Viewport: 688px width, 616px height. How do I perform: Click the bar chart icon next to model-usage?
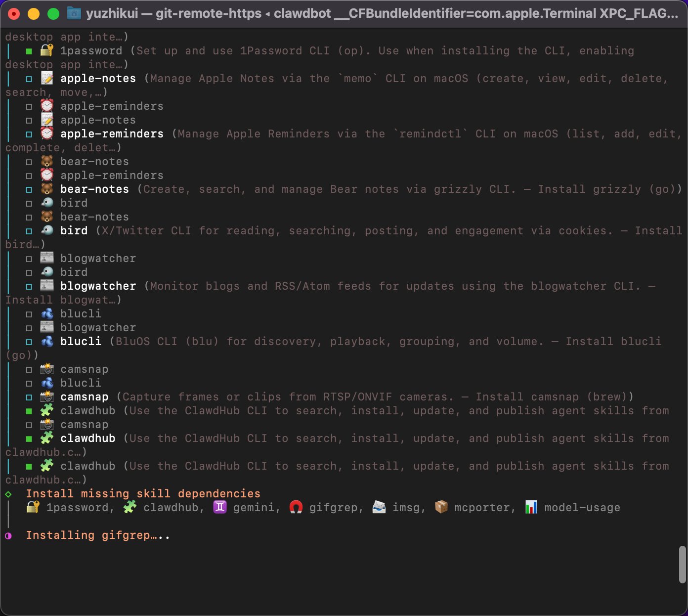click(x=531, y=507)
